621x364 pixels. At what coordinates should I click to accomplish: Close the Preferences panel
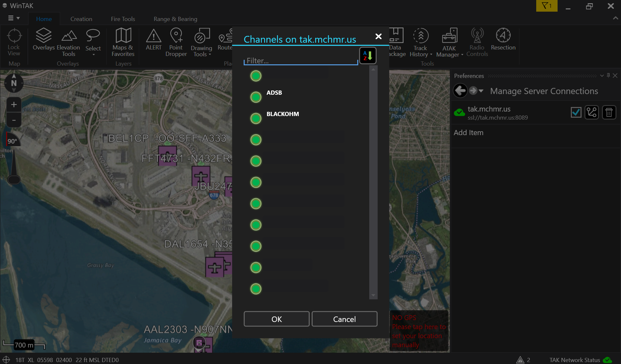click(x=615, y=75)
